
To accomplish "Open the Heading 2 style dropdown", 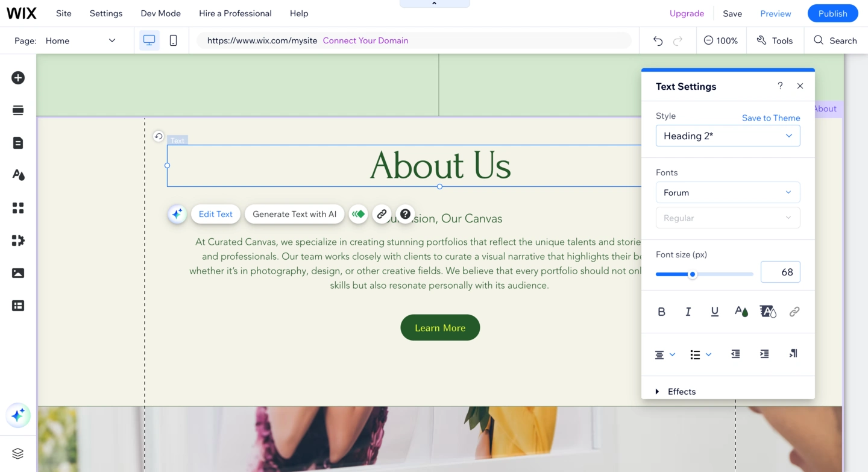I will 728,136.
